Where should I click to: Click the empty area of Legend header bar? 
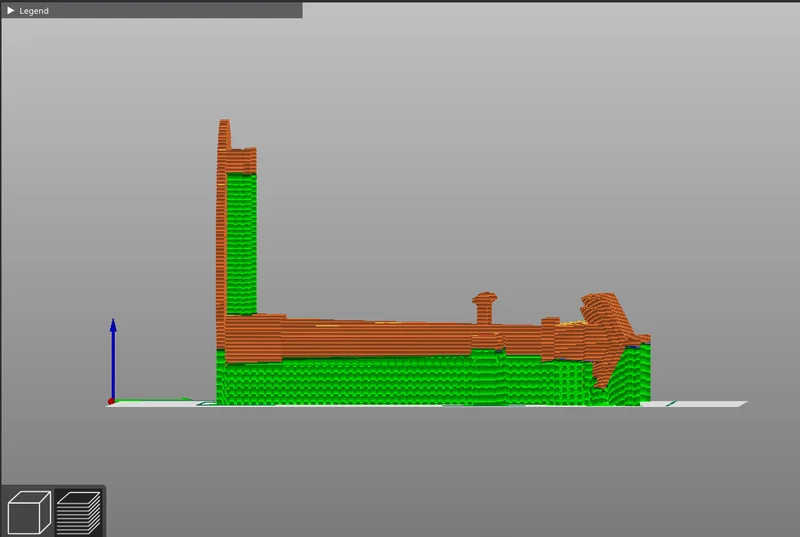click(x=173, y=10)
